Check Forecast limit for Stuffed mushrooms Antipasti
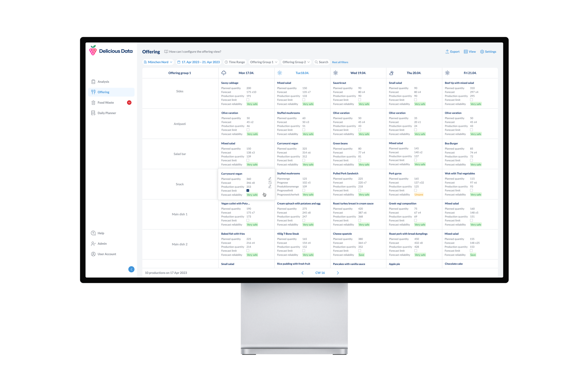 tap(304, 130)
